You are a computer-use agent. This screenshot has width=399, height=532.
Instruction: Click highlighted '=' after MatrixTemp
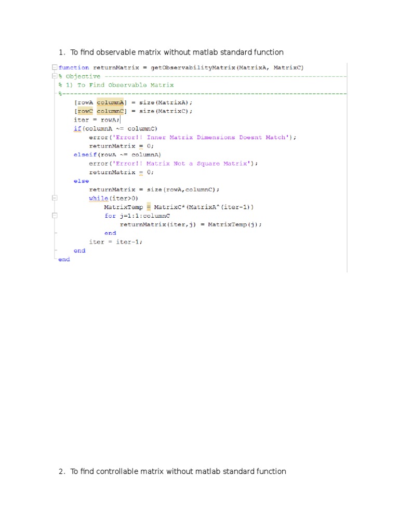tap(149, 207)
